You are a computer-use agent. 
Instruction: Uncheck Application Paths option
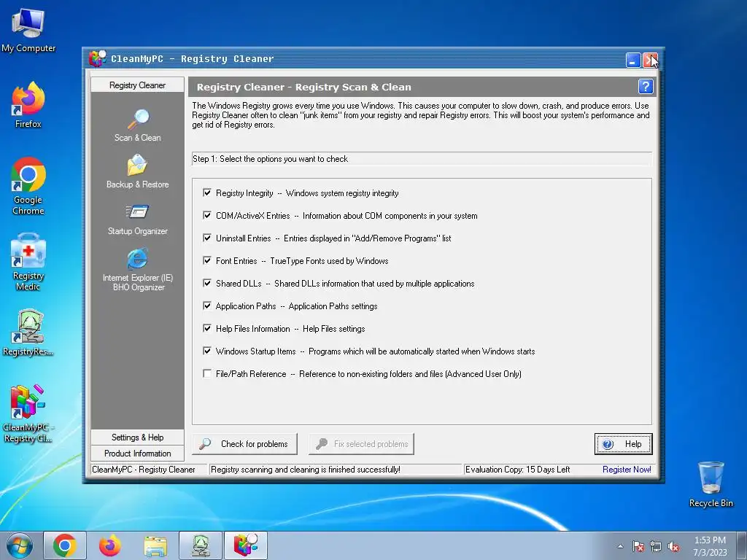207,306
